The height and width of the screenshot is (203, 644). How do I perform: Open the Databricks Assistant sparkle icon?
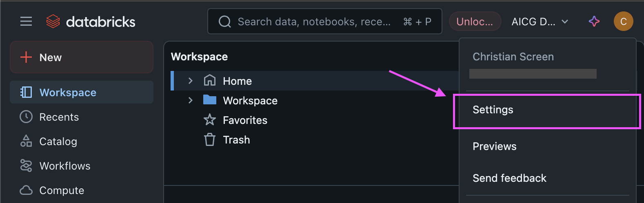click(x=594, y=21)
